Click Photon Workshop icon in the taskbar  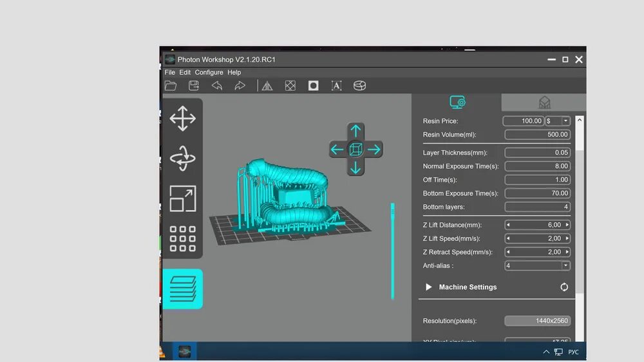[x=184, y=352]
